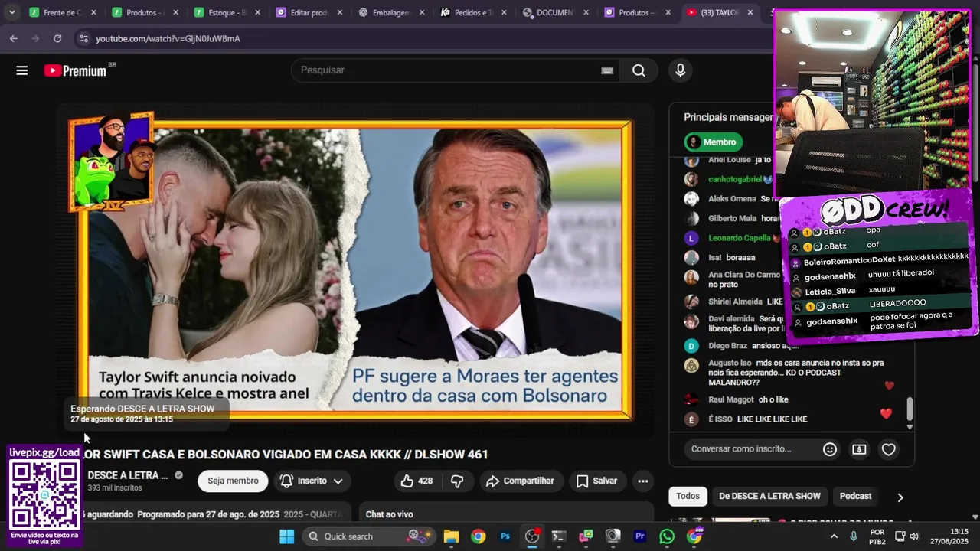
Task: Send a heart reaction in chat
Action: [888, 449]
